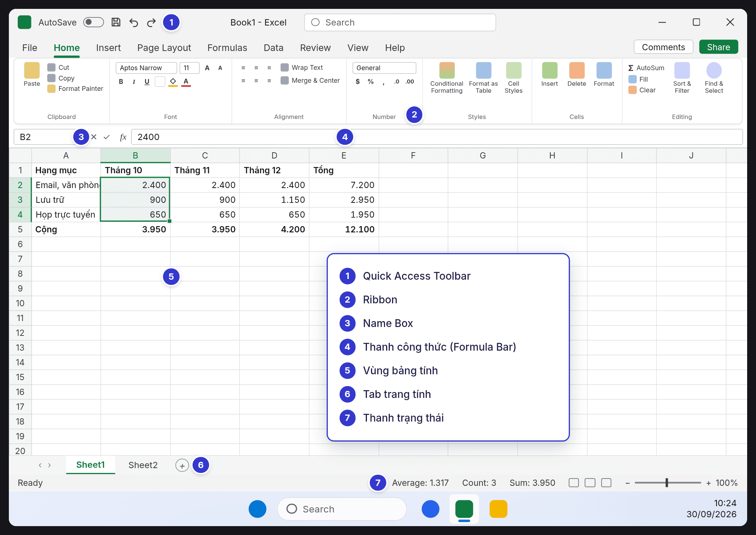Click the zoom slider handle
This screenshot has width=756, height=535.
tap(667, 483)
